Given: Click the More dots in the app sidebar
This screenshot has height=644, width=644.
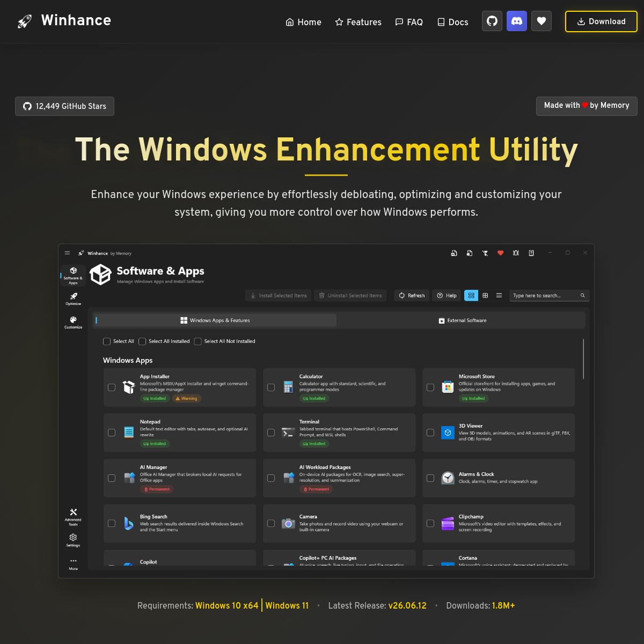Looking at the screenshot, I should click(73, 563).
